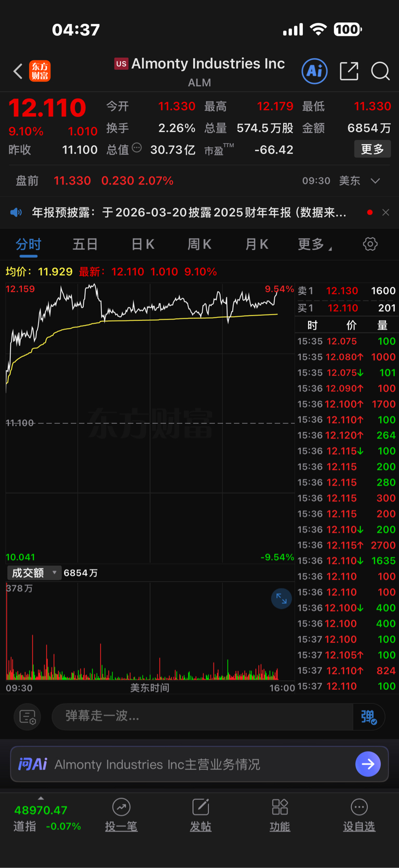
Task: Tap the trade row with volume 1635
Action: click(x=347, y=561)
